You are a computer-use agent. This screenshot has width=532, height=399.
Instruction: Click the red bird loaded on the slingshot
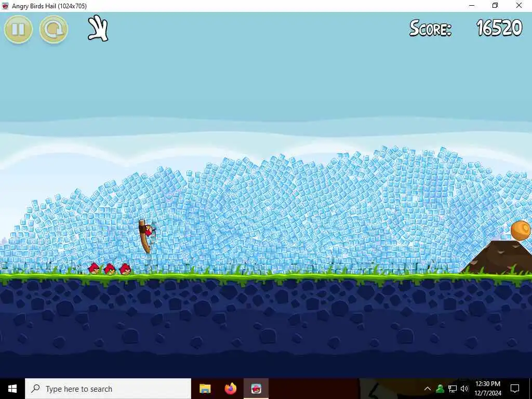[x=148, y=230]
